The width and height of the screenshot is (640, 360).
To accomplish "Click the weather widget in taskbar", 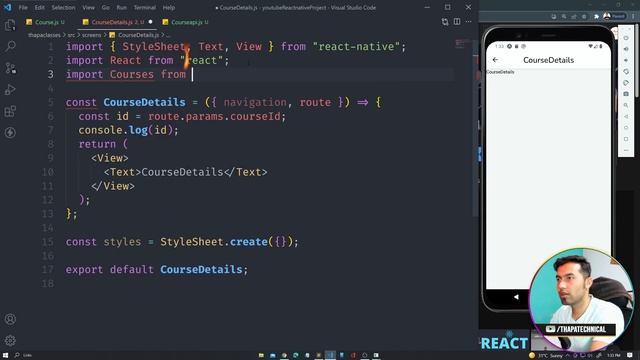I will coord(546,355).
